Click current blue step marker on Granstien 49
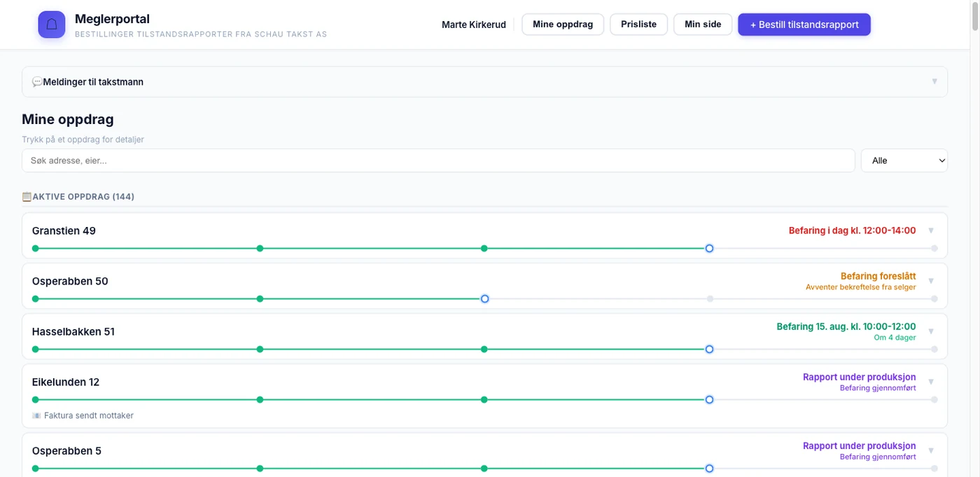980x477 pixels. coord(709,249)
